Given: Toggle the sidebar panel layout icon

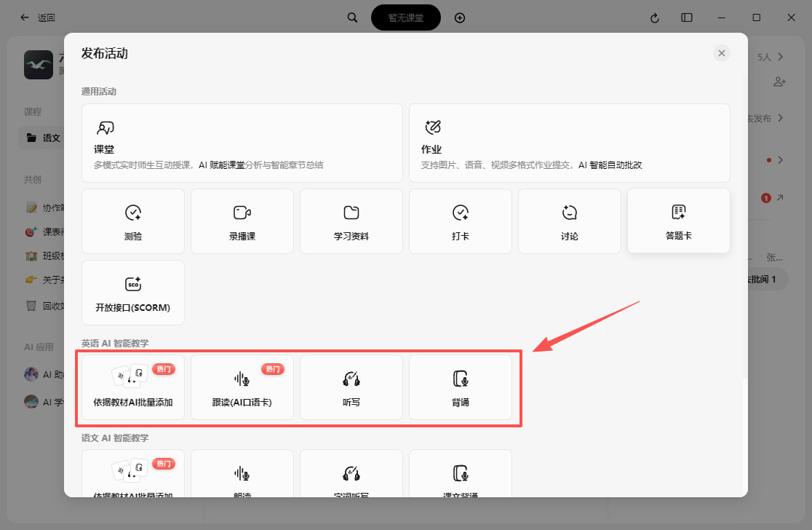Looking at the screenshot, I should 687,17.
